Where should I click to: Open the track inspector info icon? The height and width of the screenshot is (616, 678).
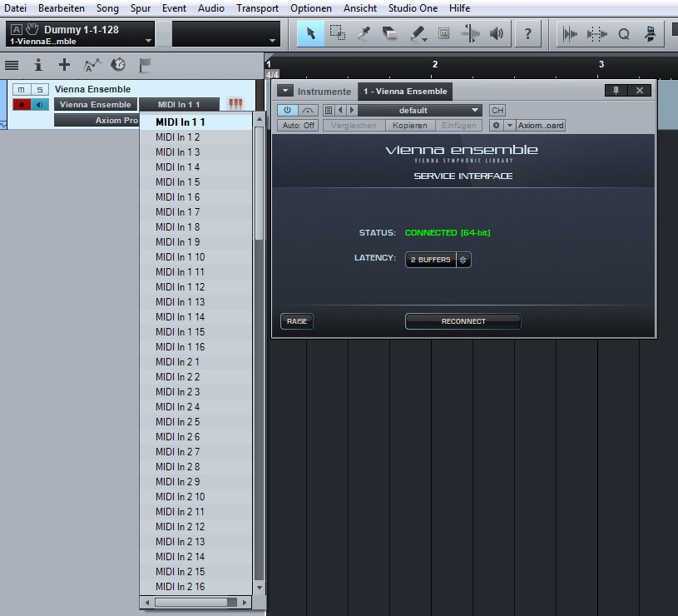38,65
